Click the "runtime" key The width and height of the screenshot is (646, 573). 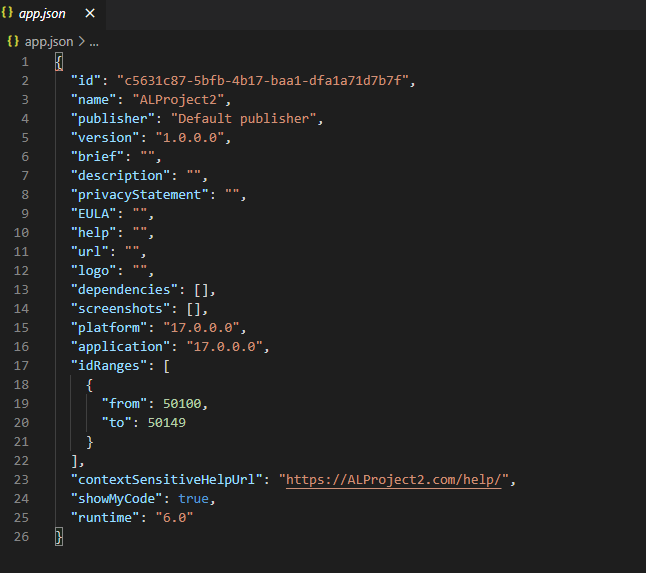pos(105,518)
